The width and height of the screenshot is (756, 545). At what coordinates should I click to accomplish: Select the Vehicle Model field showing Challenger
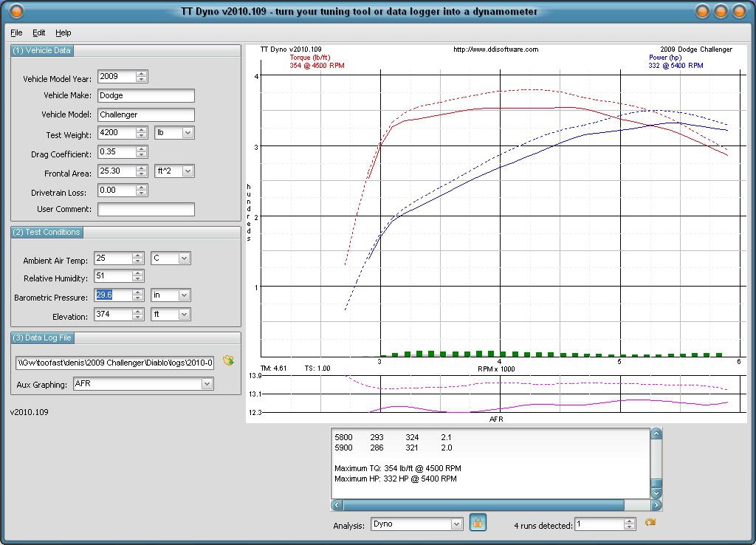point(145,114)
